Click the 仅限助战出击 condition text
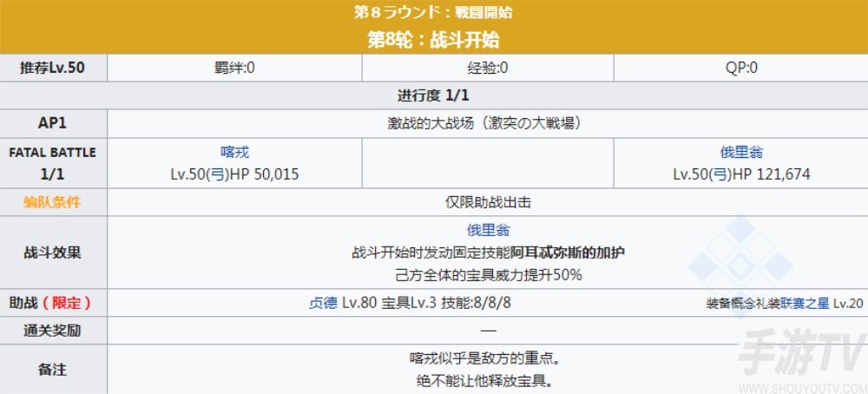868x394 pixels. click(488, 202)
